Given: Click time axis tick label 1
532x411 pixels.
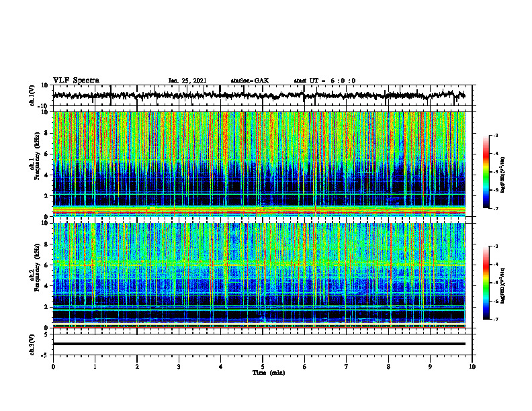Looking at the screenshot, I should 95,367.
